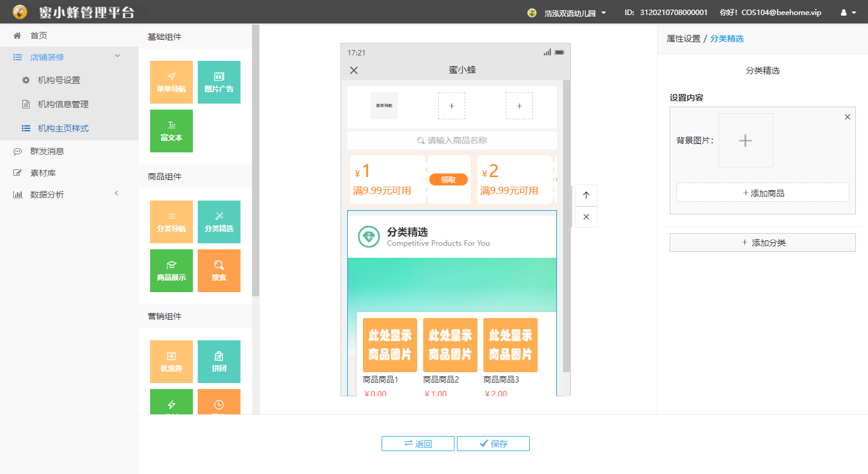Click the 添加分类 button
868x474 pixels.
pos(763,243)
